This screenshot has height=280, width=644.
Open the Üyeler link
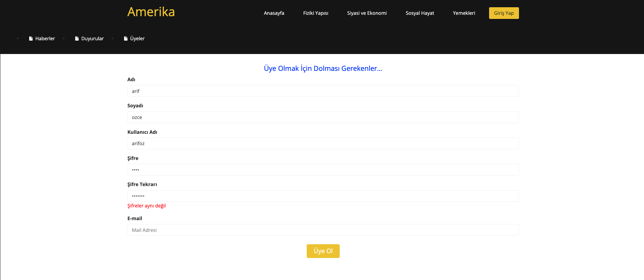pos(137,39)
